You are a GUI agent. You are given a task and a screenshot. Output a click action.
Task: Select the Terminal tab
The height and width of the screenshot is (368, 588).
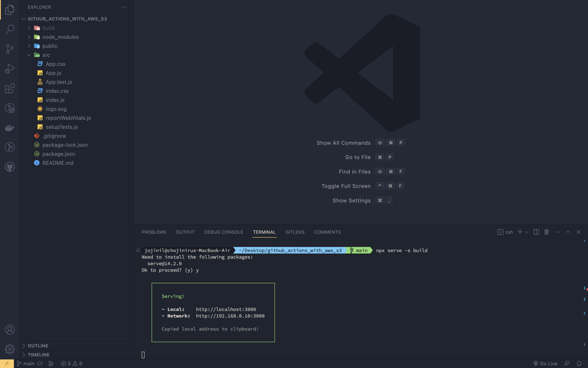click(264, 232)
